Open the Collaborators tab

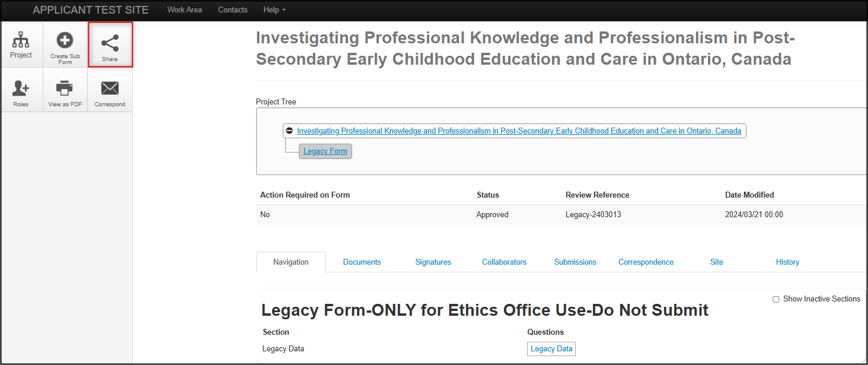(x=504, y=262)
